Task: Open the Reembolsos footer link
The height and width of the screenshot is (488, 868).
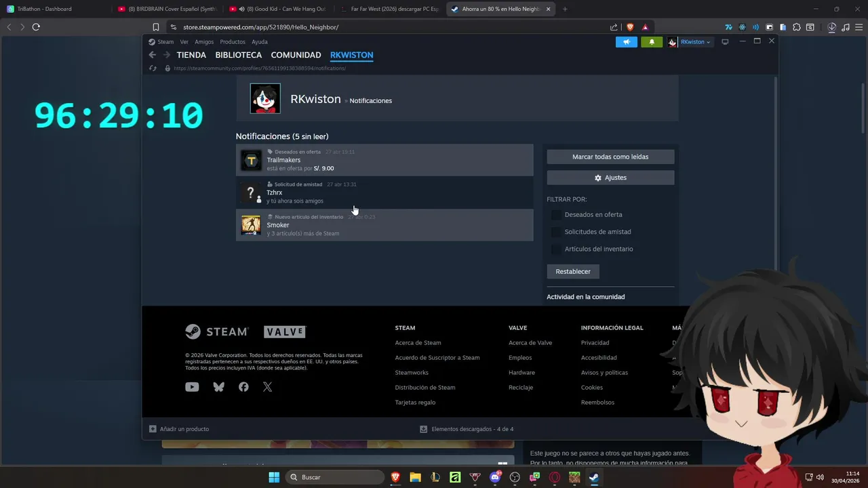Action: [597, 403]
